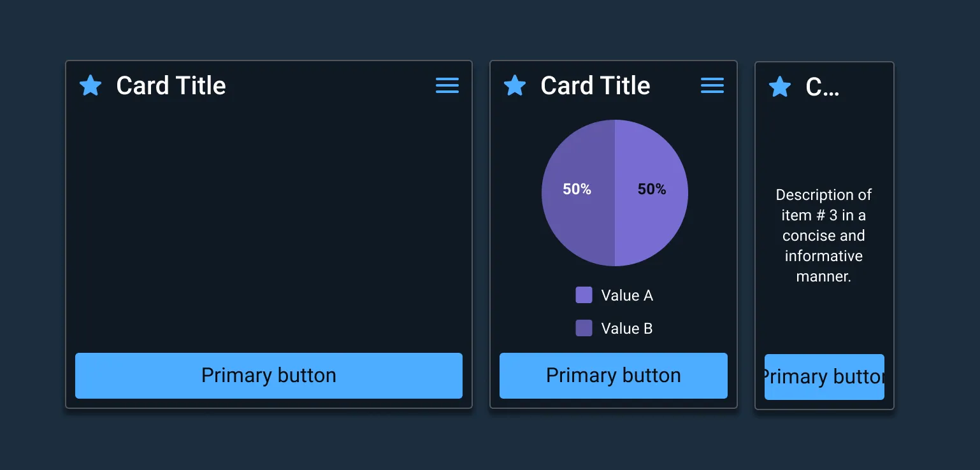Select the middle Card Title heading
980x470 pixels.
[594, 85]
